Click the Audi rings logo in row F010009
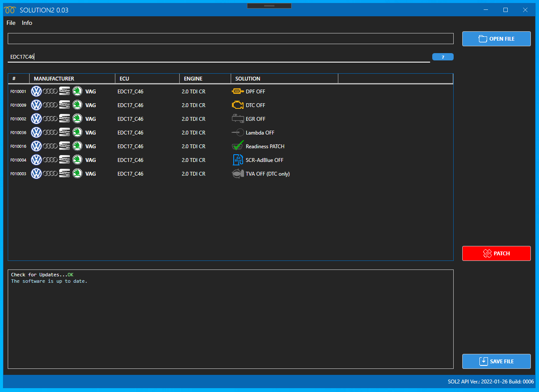The width and height of the screenshot is (539, 392). tap(50, 105)
